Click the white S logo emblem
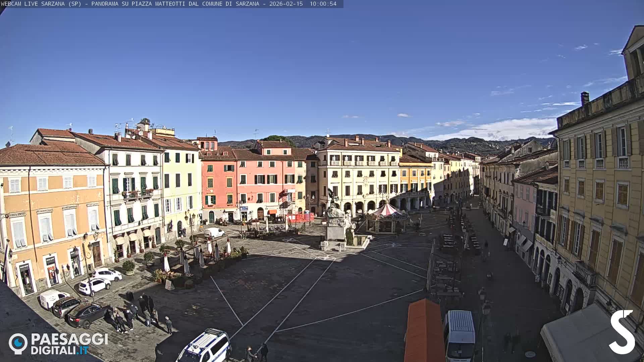The height and width of the screenshot is (362, 644). (x=622, y=332)
